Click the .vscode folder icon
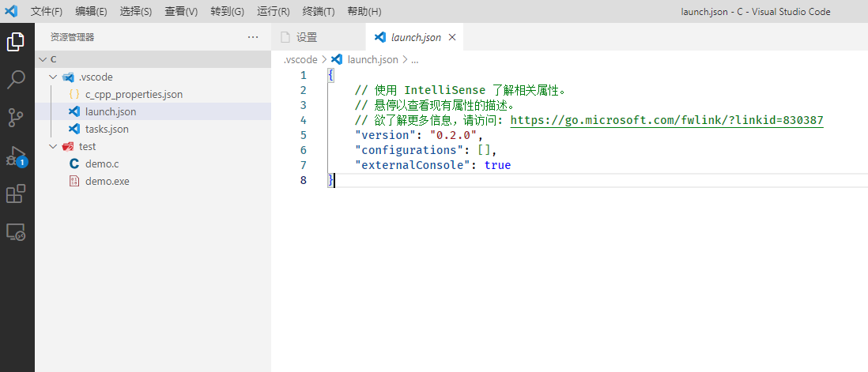The image size is (868, 372). (68, 77)
